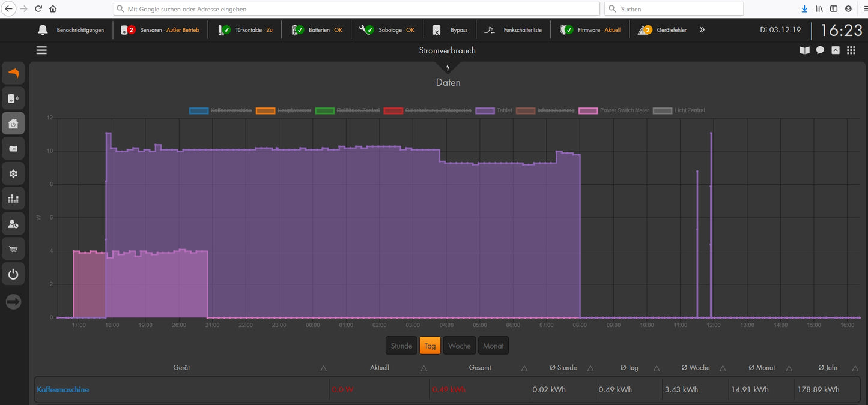Click the orange back arrow in sidebar
The image size is (868, 405).
(13, 73)
